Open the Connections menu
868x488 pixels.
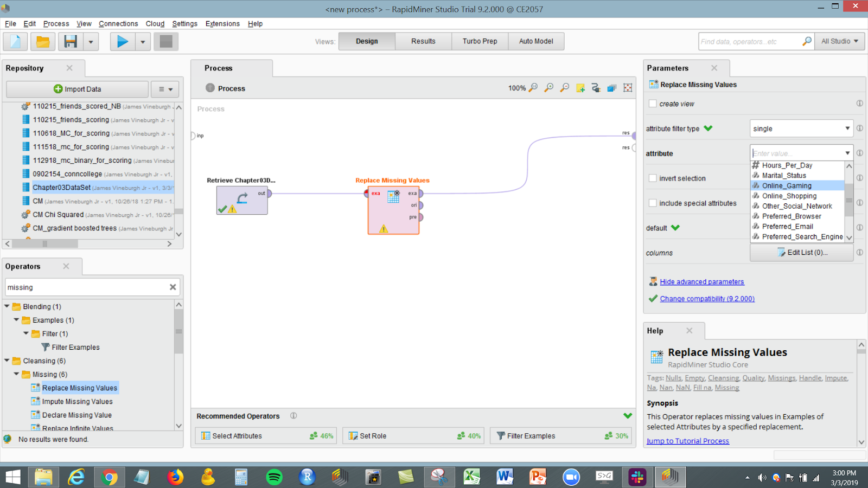(x=118, y=24)
